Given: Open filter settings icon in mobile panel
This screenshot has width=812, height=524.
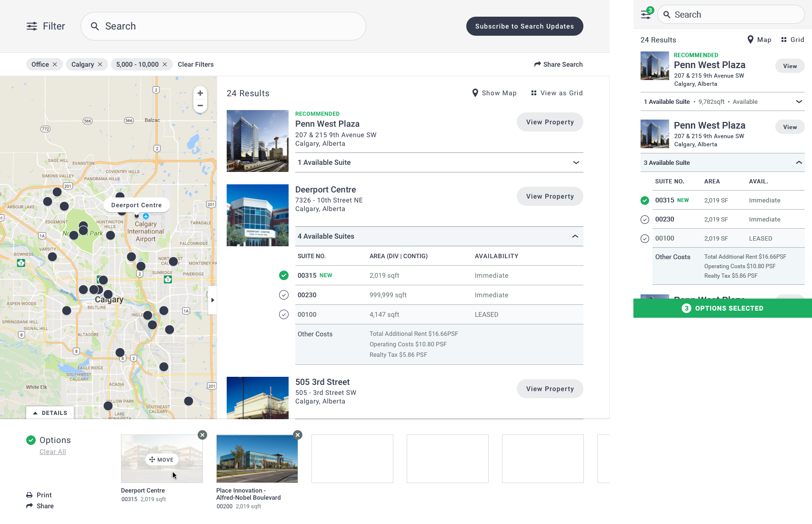Looking at the screenshot, I should pos(646,14).
